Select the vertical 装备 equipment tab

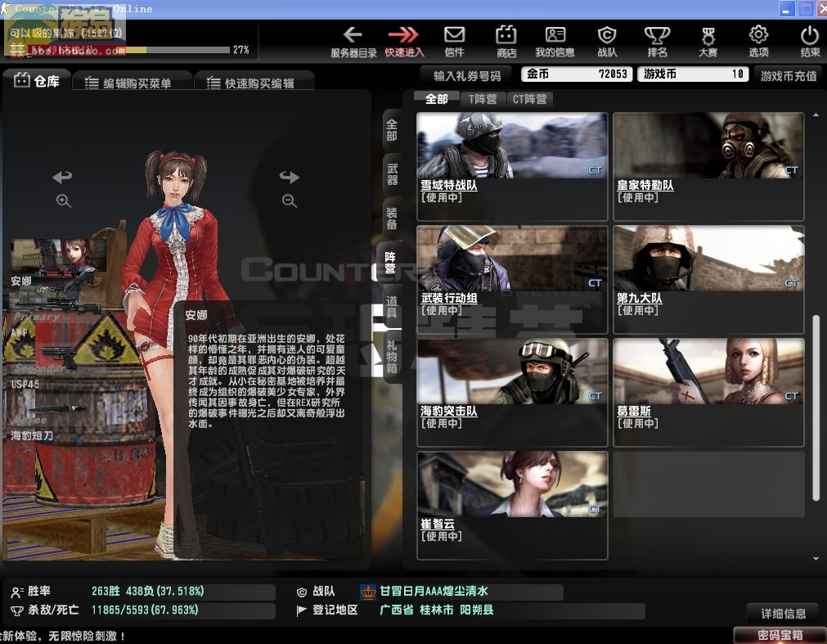pos(392,218)
